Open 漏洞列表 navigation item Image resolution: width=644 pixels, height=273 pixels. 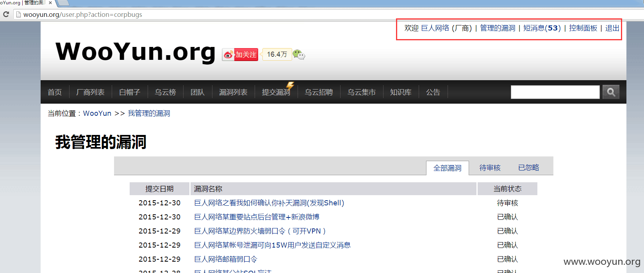click(233, 92)
